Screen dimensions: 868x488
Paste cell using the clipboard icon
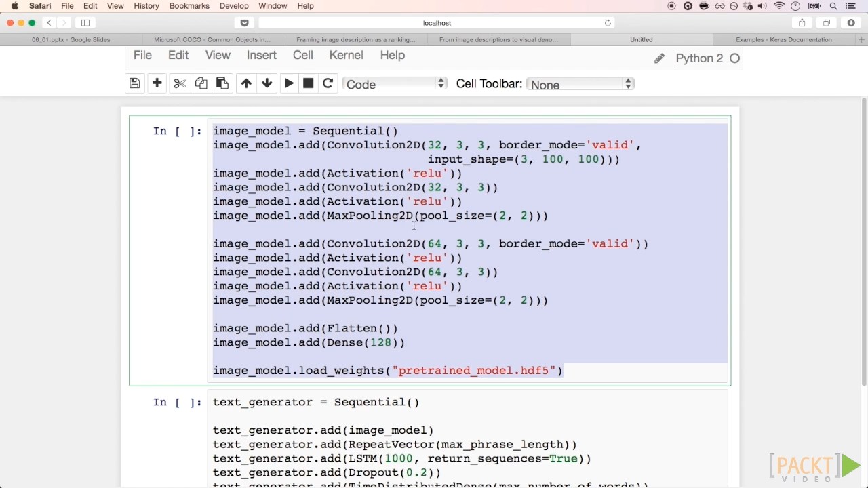(222, 83)
